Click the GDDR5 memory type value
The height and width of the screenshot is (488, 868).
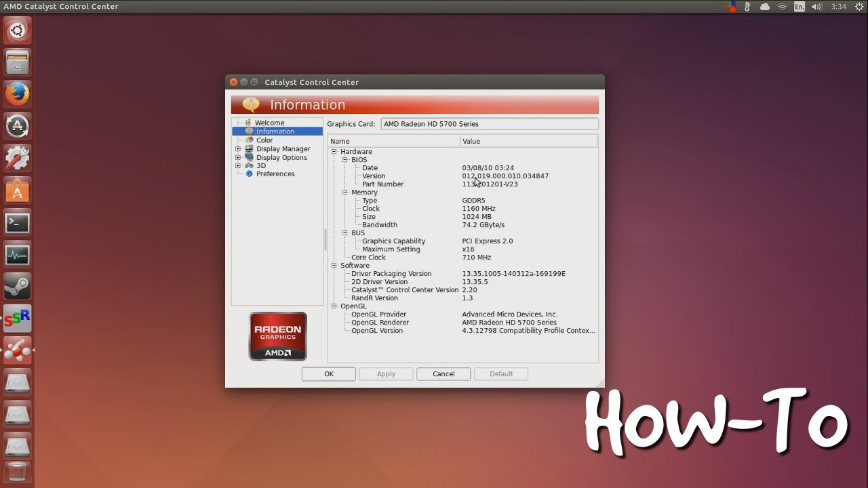(x=473, y=201)
